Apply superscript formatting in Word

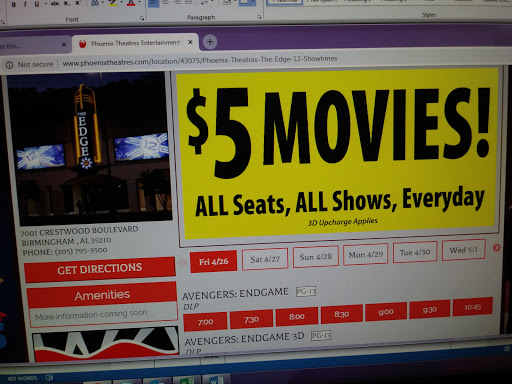coord(77,3)
